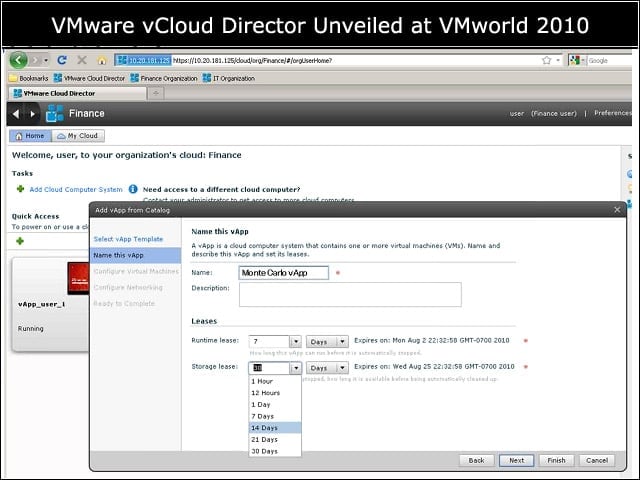640x480 pixels.
Task: Open the IT Organization bookmark
Action: coord(229,78)
